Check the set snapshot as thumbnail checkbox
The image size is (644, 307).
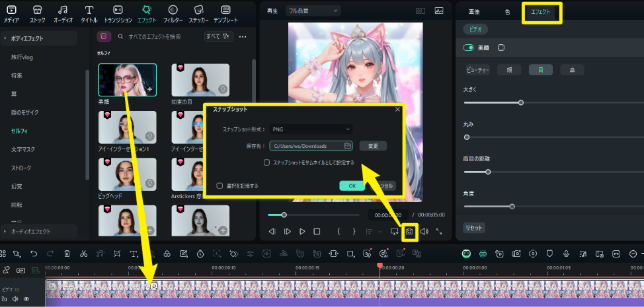[x=266, y=162]
